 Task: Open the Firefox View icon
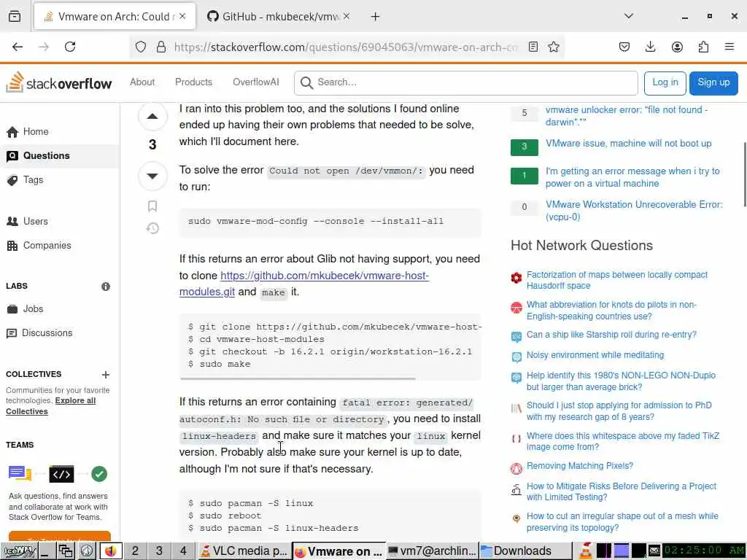(15, 17)
